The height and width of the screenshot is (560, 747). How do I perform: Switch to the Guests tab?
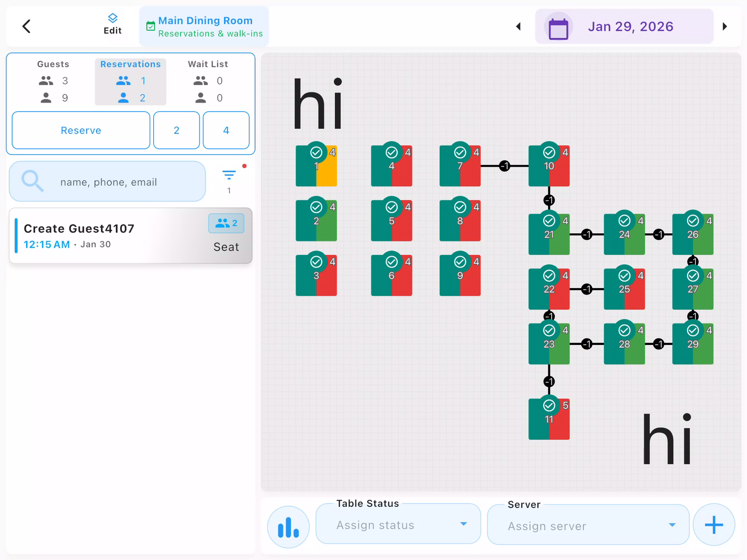tap(53, 81)
